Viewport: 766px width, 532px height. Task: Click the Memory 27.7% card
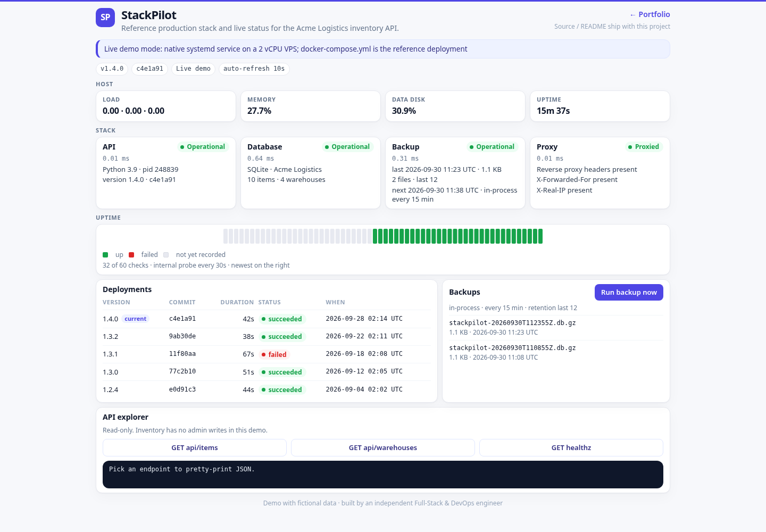click(x=311, y=106)
